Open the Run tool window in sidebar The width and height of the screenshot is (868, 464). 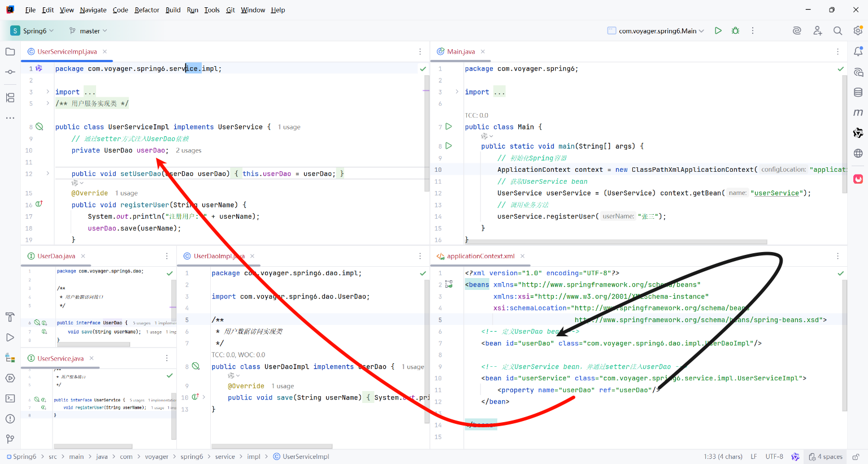[x=10, y=337]
